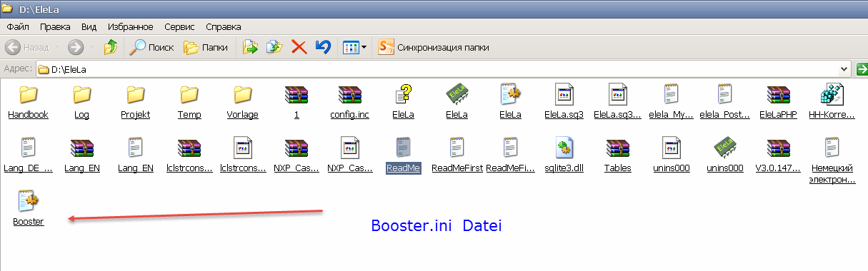Select the V3.0.147... archive
This screenshot has width=868, height=271.
point(779,155)
